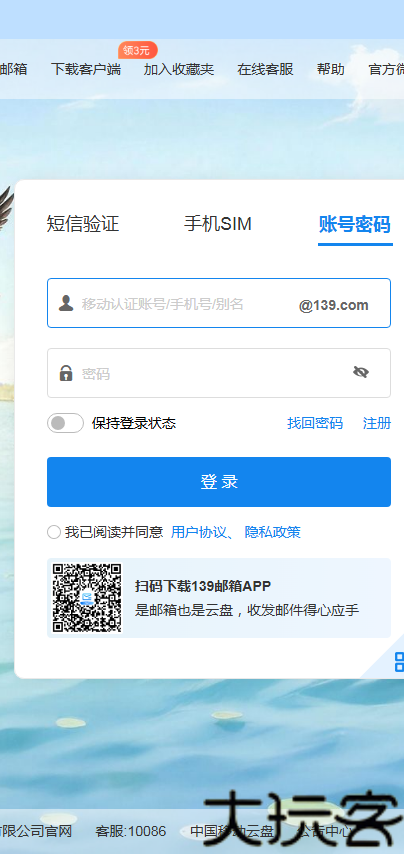Click the blue 登录 button
404x855 pixels.
point(219,482)
